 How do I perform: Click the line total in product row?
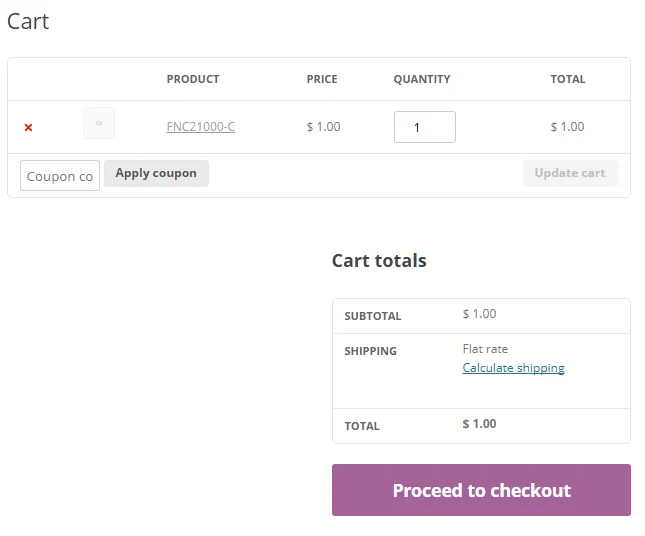click(x=567, y=127)
